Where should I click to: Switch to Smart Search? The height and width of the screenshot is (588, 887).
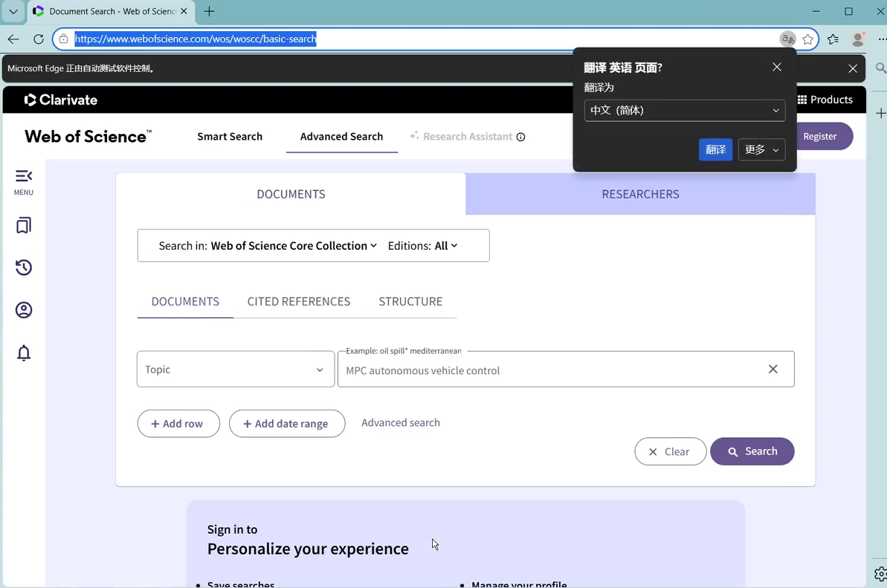(230, 137)
